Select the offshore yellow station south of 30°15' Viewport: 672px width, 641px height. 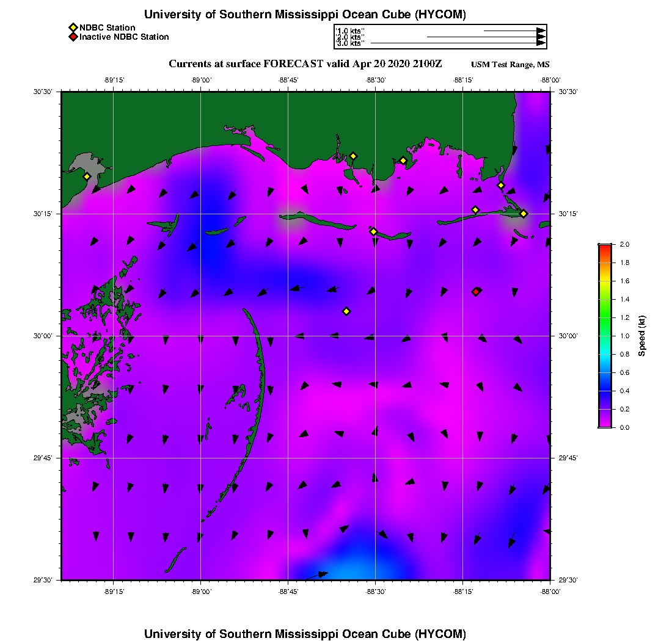[x=347, y=311]
